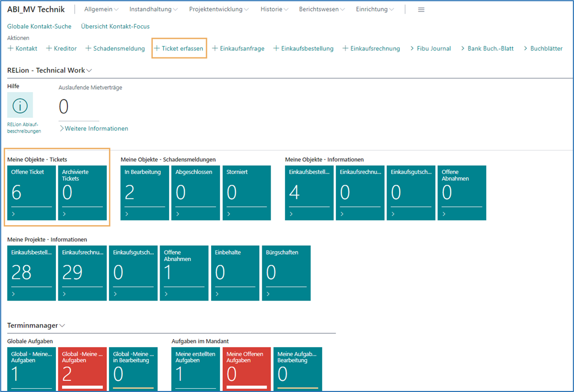Click arrow icon before Fibu Journal

tap(412, 48)
